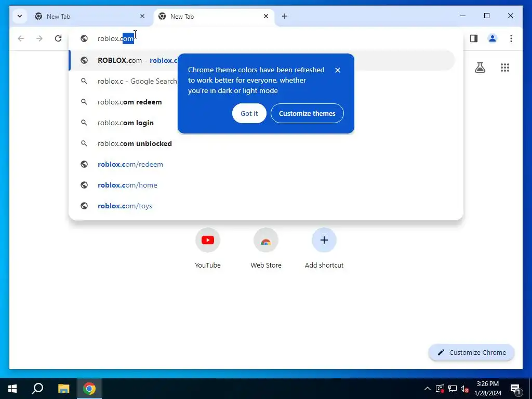Go back with the back arrow
This screenshot has height=399, width=532.
coord(21,38)
